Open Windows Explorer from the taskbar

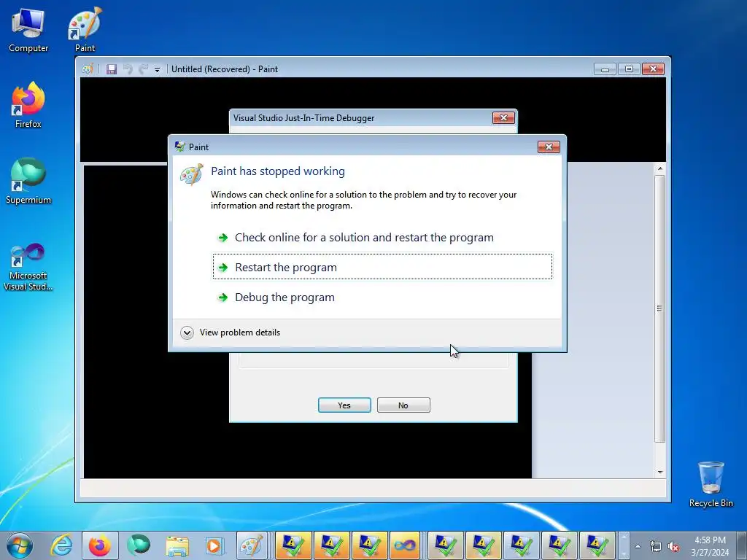click(x=177, y=545)
